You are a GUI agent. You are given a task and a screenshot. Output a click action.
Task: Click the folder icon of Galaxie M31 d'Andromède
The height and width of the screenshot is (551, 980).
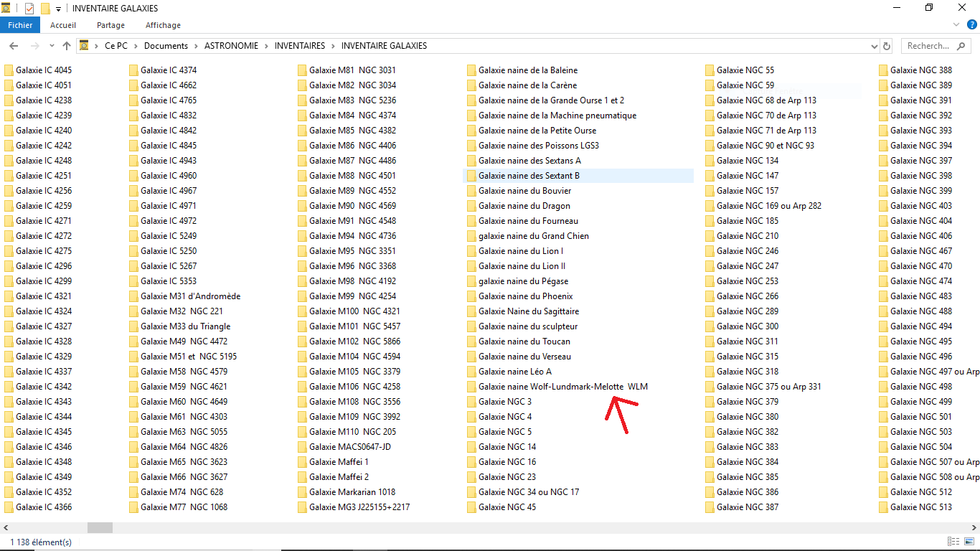pyautogui.click(x=133, y=296)
